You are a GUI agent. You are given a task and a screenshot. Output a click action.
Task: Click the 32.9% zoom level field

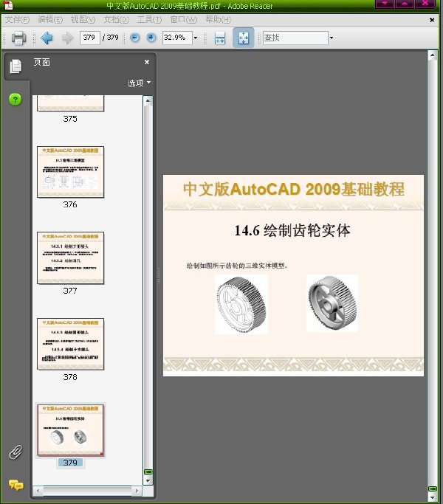(x=177, y=38)
